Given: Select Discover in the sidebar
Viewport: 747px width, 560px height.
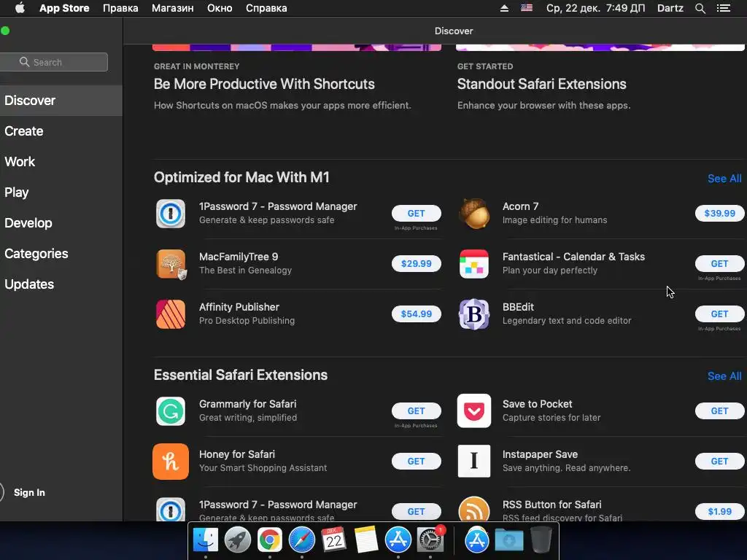Looking at the screenshot, I should (61, 101).
